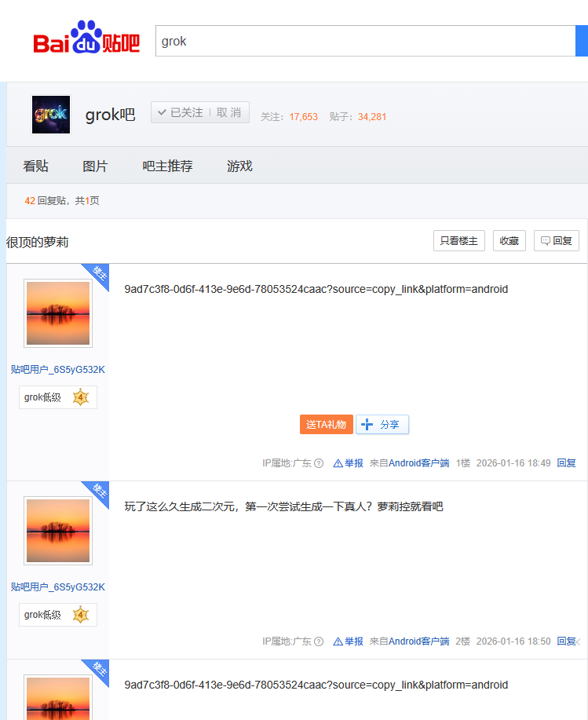Click the grok低级 title on floor 1
This screenshot has width=588, height=720.
42,397
